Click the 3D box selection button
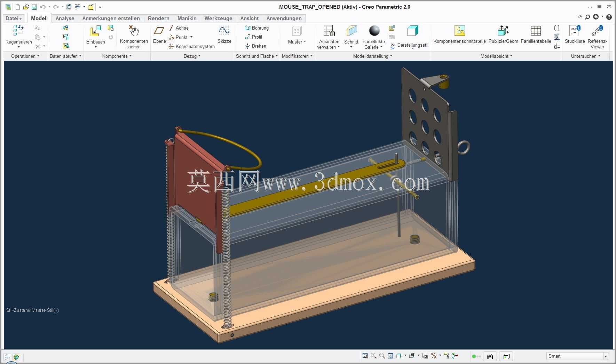Viewport: 616px width, 364px height. [x=506, y=356]
